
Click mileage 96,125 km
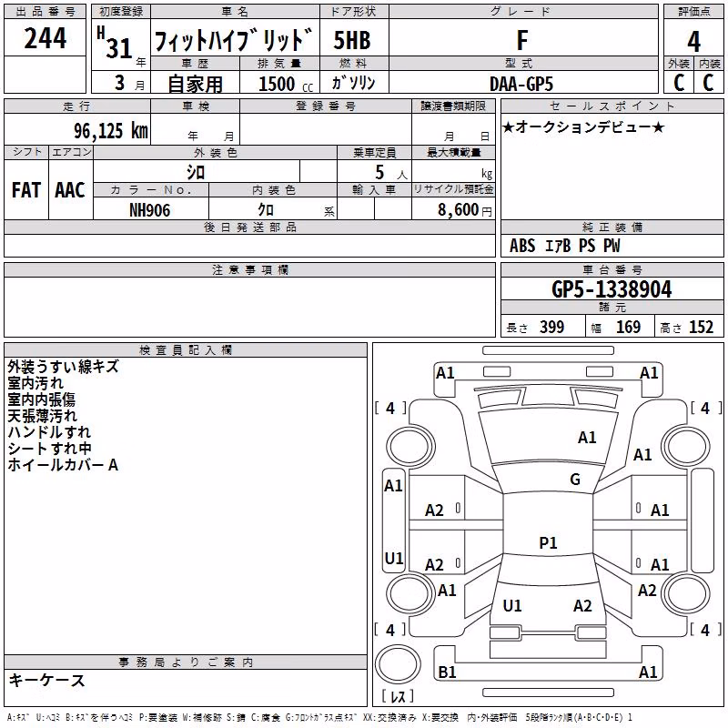point(111,130)
